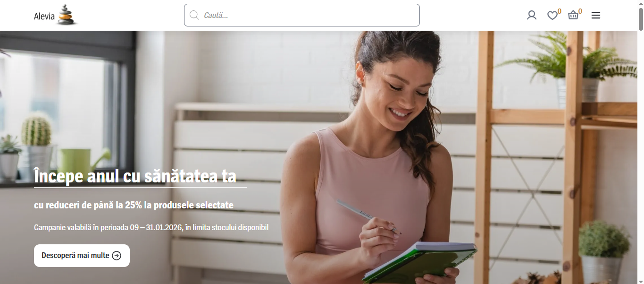Open the user account icon
This screenshot has width=644, height=284.
click(532, 15)
